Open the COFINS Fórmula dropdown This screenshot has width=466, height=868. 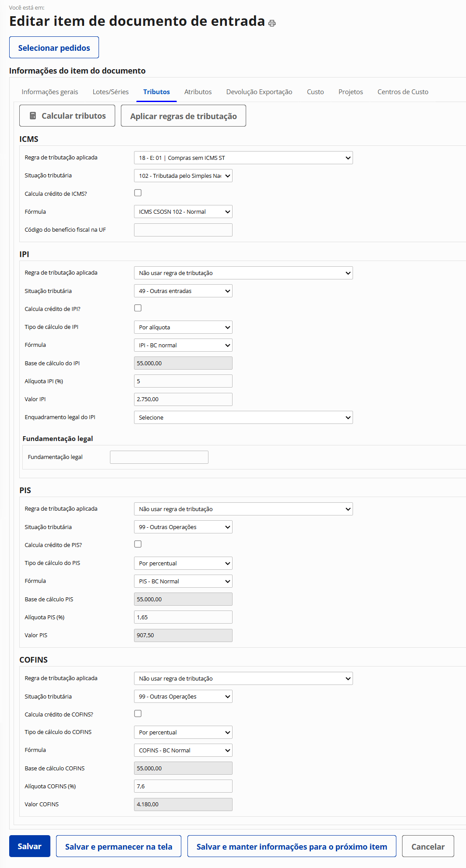pyautogui.click(x=183, y=750)
